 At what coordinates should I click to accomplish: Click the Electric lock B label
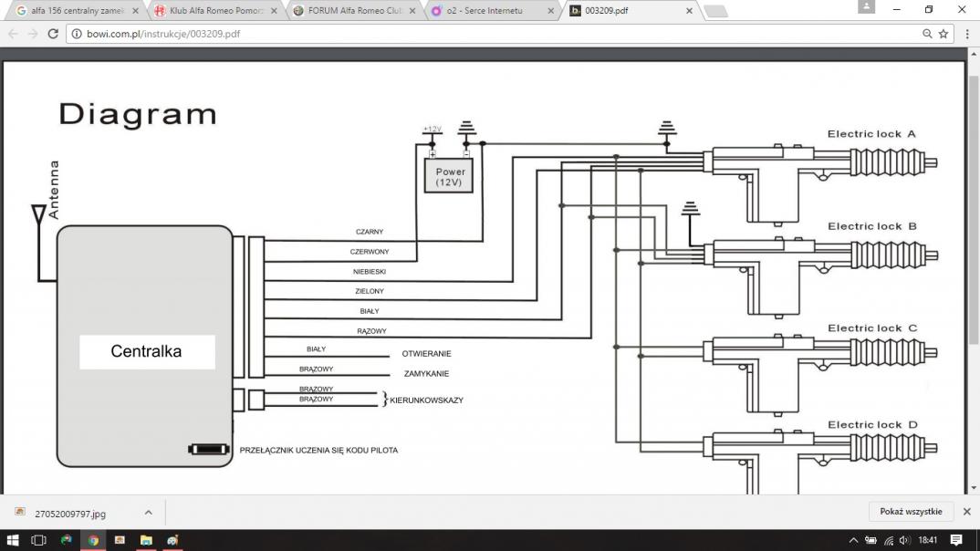872,226
